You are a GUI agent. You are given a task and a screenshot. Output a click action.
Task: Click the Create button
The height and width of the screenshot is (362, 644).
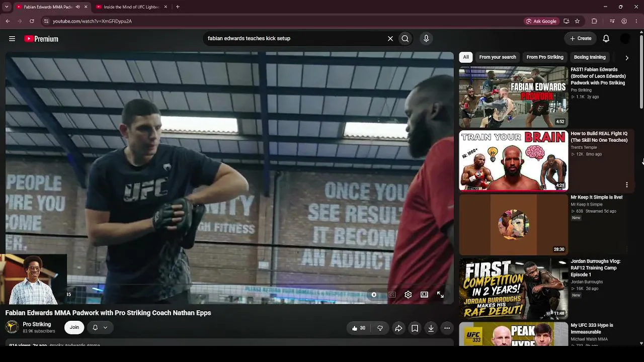[581, 38]
